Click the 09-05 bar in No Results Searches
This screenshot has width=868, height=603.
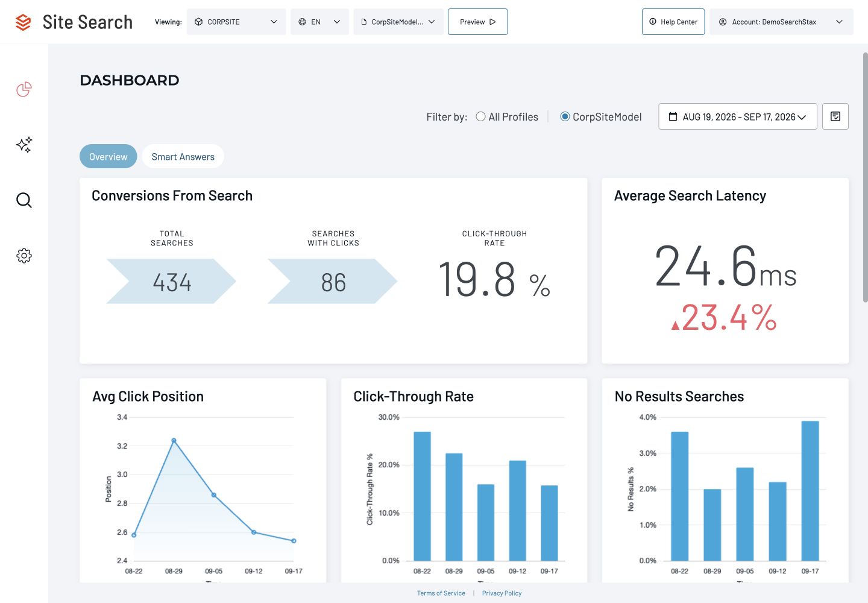point(745,514)
